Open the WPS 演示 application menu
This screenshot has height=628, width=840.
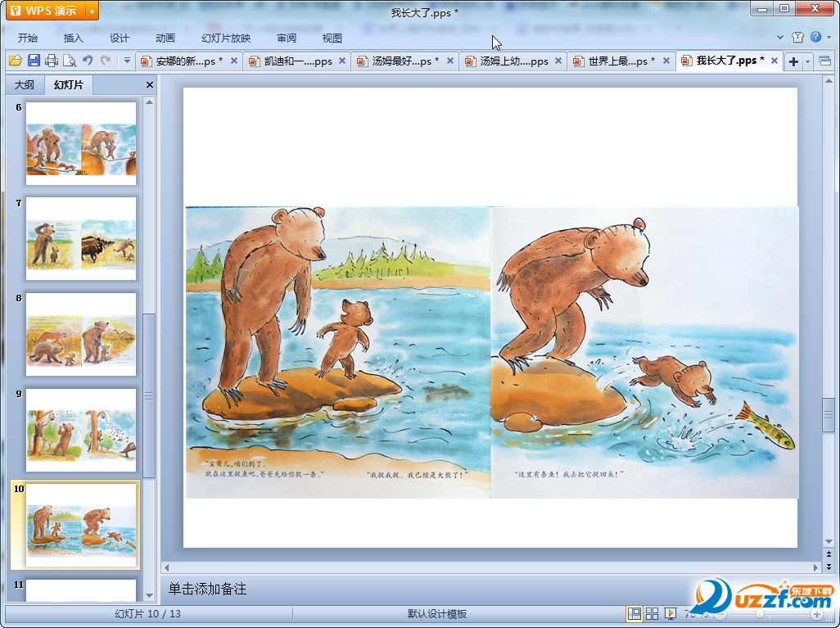pos(46,11)
